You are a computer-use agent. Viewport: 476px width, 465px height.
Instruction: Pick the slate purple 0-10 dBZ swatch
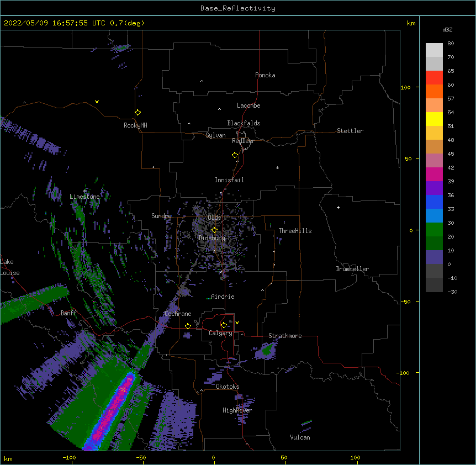point(434,257)
